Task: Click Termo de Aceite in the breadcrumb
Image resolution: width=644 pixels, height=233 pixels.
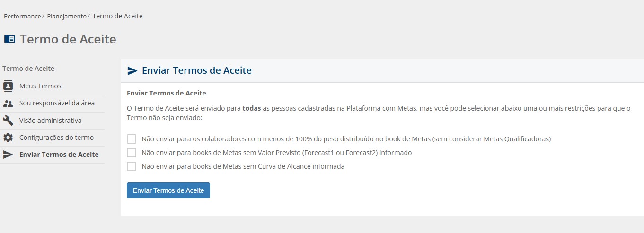Action: click(x=117, y=16)
